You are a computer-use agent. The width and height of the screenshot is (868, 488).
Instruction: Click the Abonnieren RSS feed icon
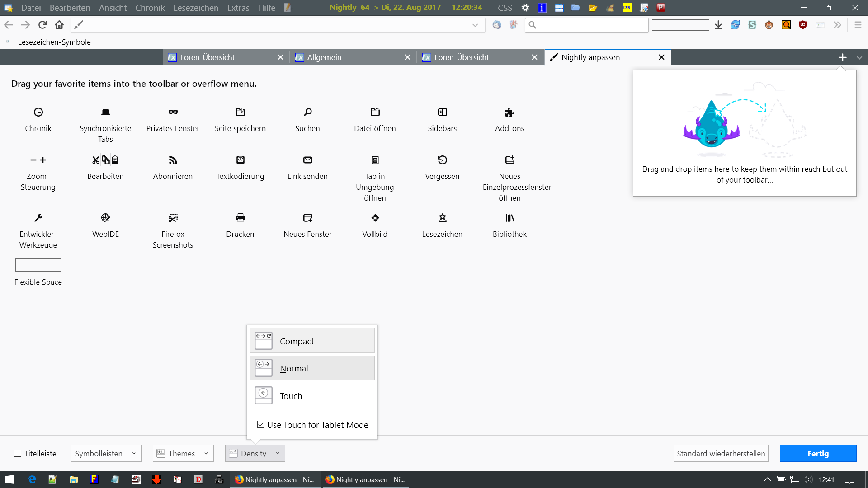tap(173, 160)
